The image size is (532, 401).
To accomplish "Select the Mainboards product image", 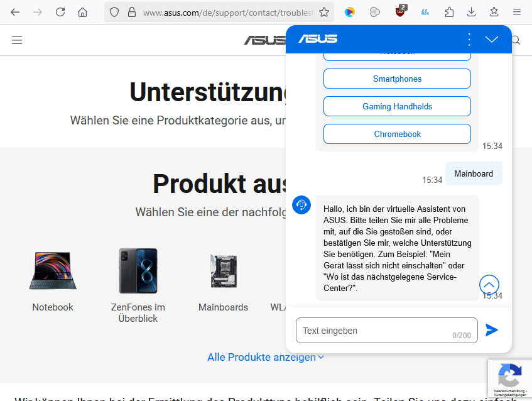I will [x=224, y=271].
